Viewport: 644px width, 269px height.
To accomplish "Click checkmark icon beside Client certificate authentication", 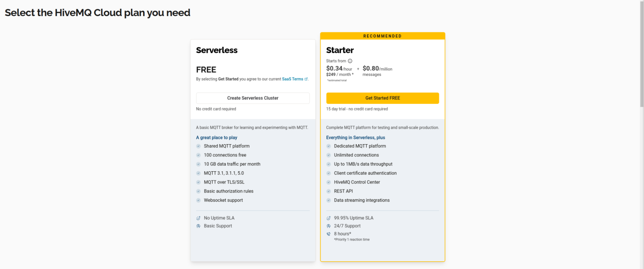I will click(329, 173).
